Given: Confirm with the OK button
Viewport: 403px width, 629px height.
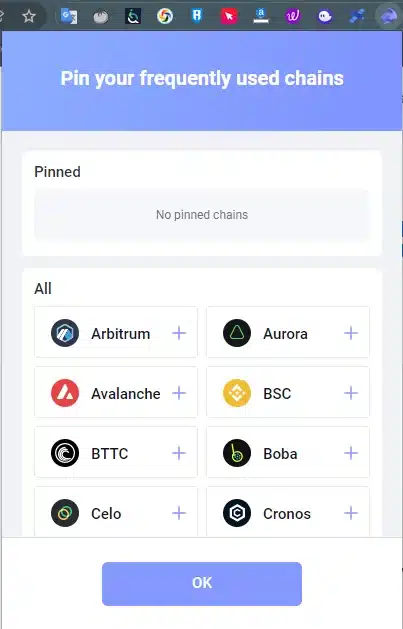Looking at the screenshot, I should tap(202, 584).
